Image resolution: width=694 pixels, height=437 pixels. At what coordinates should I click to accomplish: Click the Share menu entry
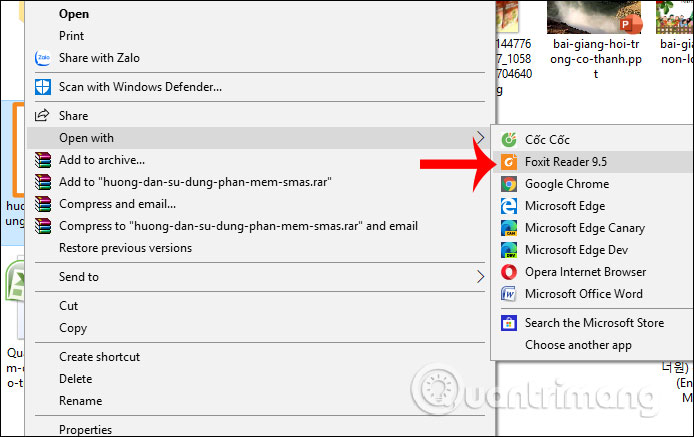point(73,116)
